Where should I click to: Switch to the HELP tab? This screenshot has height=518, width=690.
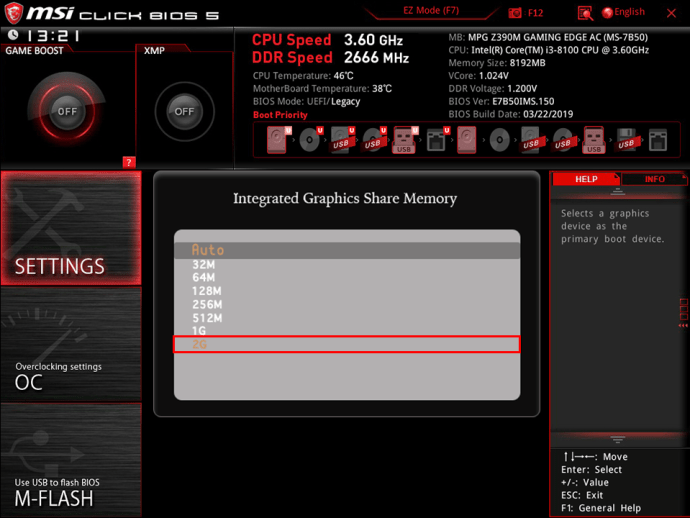[586, 179]
